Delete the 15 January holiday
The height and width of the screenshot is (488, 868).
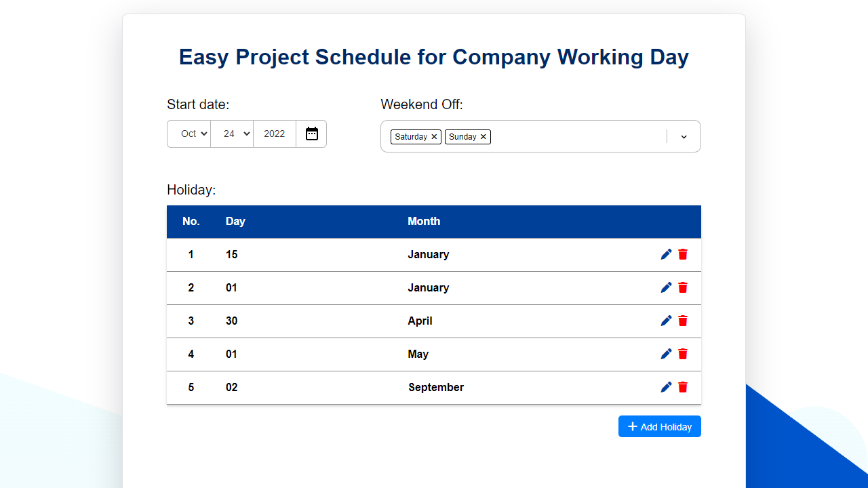point(683,254)
